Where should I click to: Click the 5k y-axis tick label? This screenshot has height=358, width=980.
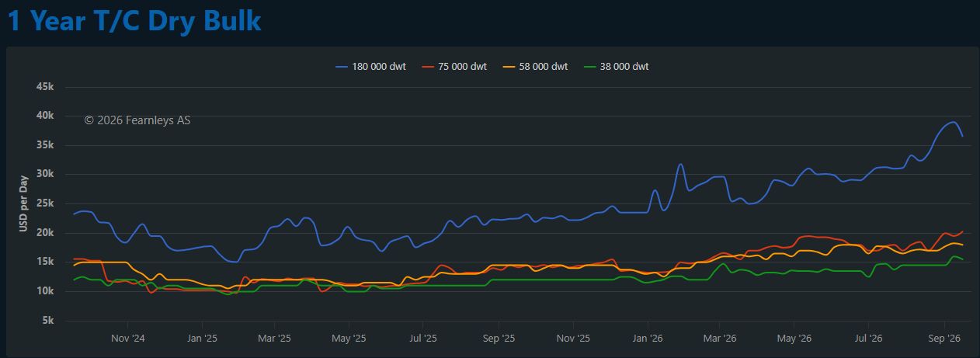coord(48,320)
